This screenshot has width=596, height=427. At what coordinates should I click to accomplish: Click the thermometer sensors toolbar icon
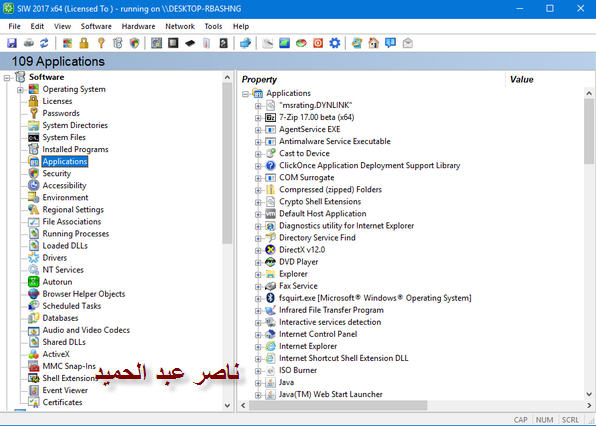tap(207, 43)
